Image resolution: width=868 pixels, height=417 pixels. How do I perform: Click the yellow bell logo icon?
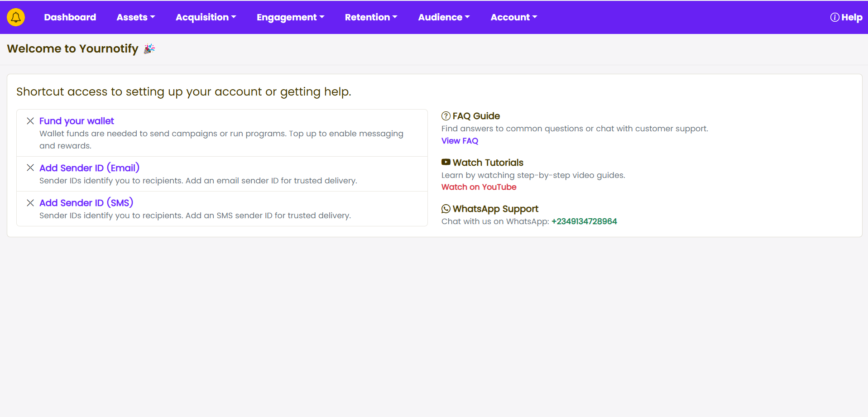(x=16, y=17)
